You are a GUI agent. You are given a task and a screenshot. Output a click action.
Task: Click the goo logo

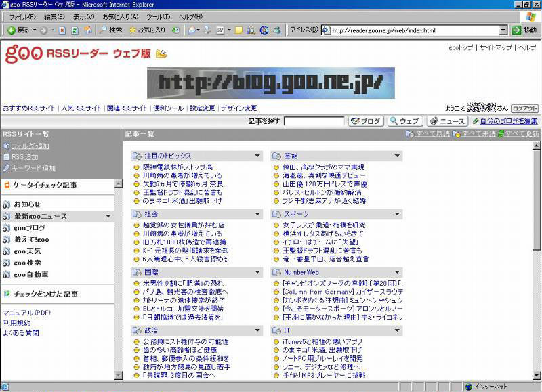24,53
